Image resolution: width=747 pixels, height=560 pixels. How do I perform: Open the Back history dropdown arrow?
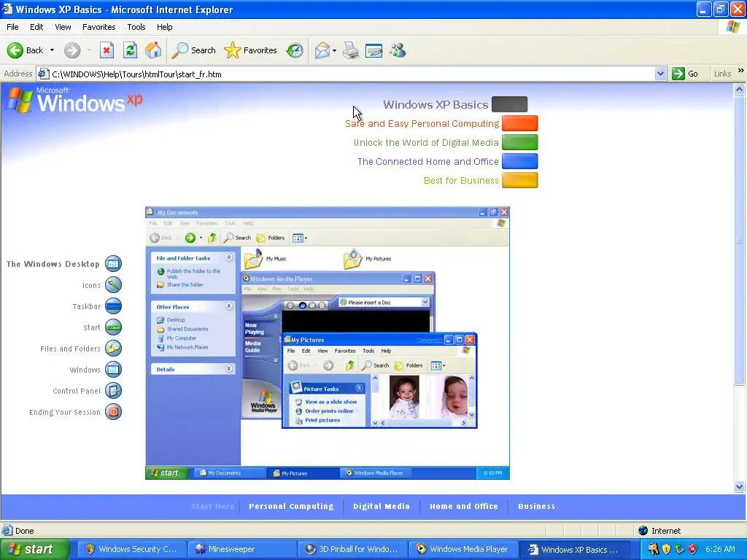click(x=52, y=50)
